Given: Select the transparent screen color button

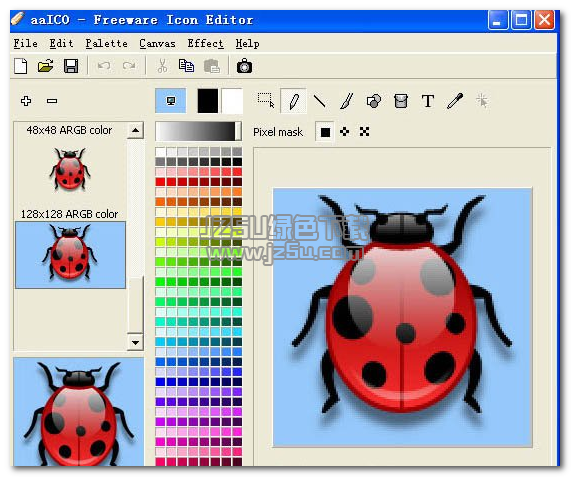Looking at the screenshot, I should 170,100.
